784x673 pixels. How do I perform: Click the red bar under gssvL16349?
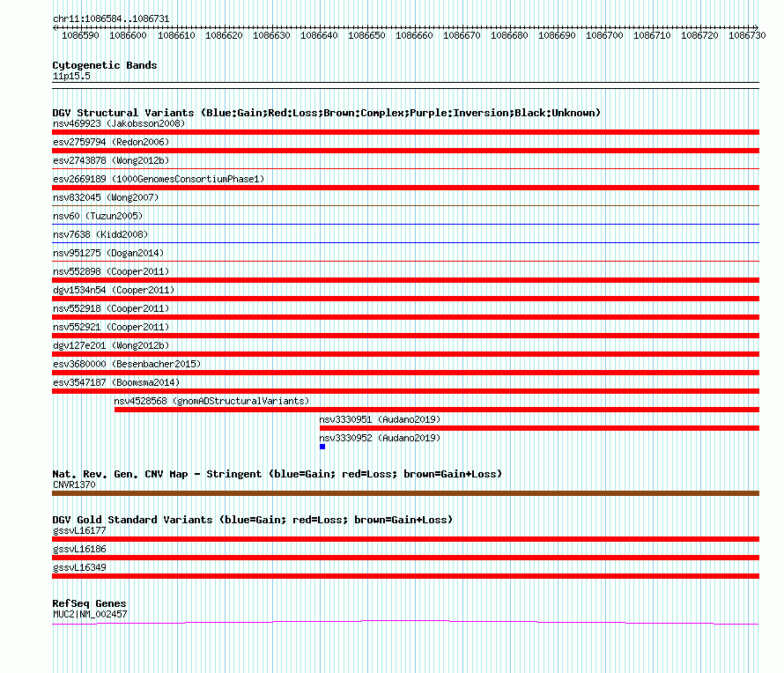coord(405,576)
